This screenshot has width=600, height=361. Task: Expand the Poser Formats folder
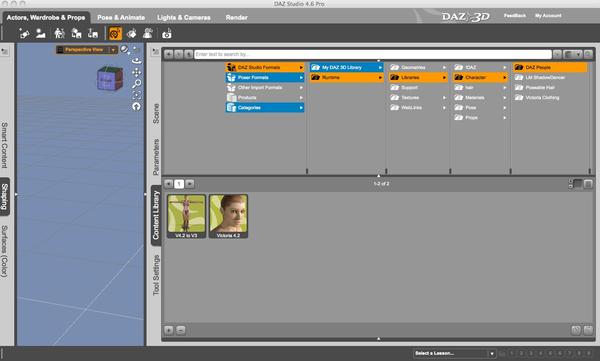pyautogui.click(x=265, y=77)
